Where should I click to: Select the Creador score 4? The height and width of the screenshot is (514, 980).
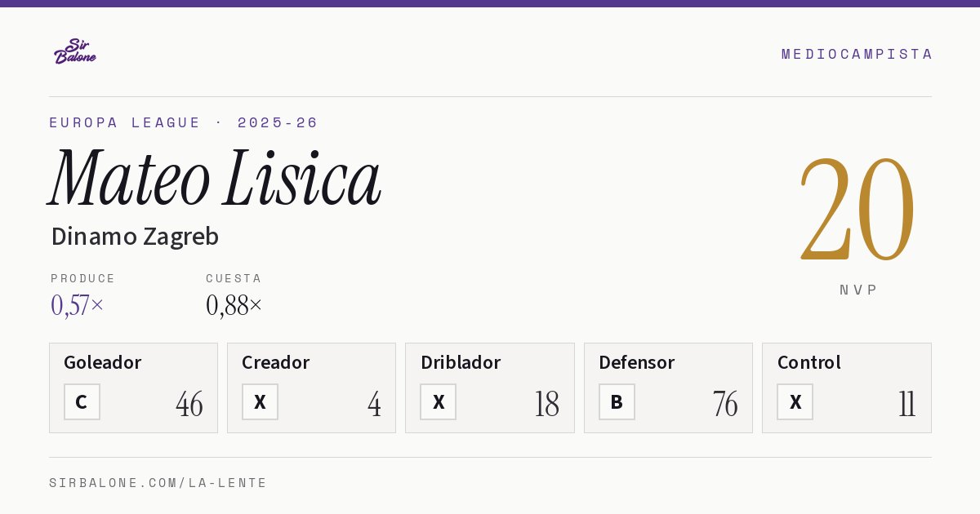tap(374, 404)
